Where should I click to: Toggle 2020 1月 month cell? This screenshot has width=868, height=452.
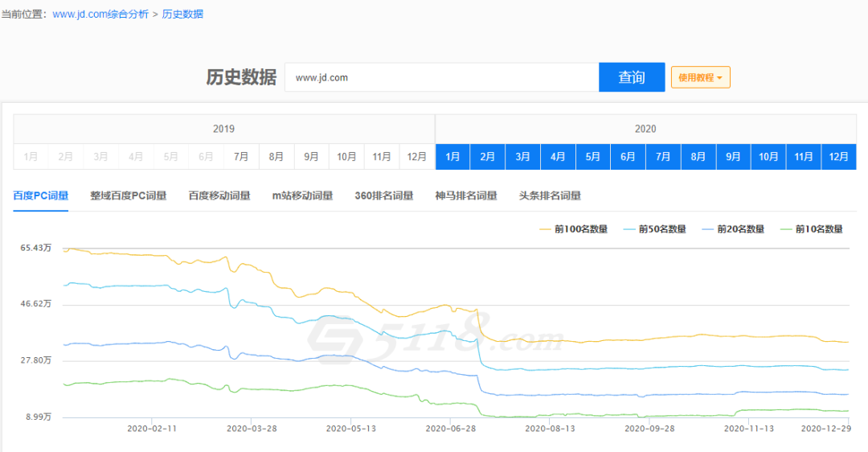point(452,157)
